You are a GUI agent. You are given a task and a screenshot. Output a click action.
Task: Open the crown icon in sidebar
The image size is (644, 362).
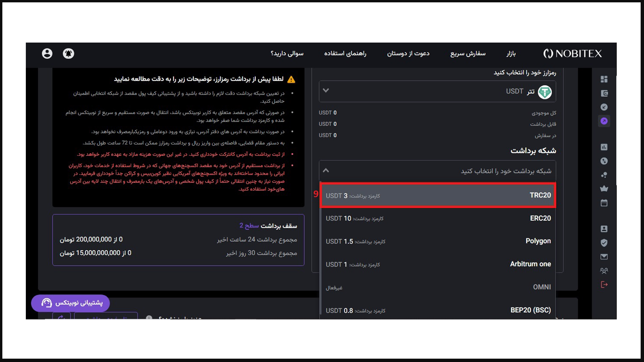(604, 189)
